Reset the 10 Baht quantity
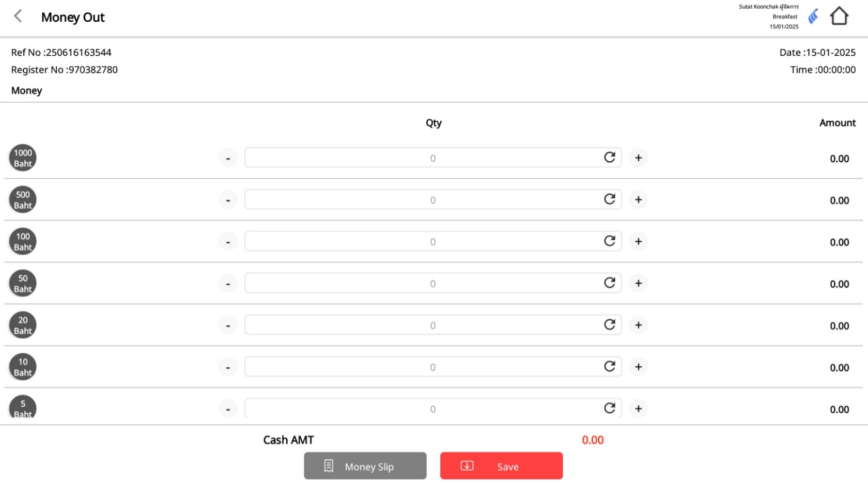 tap(610, 367)
